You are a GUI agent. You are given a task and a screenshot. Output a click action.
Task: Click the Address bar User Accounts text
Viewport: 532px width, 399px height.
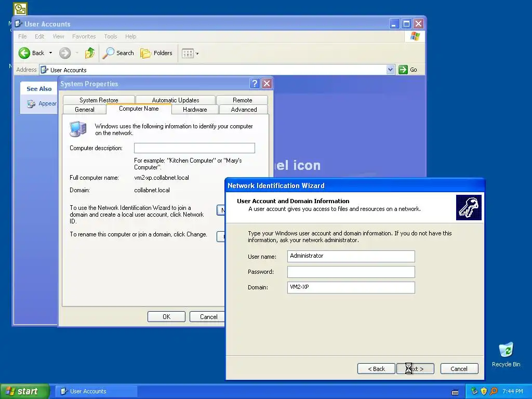coord(68,70)
